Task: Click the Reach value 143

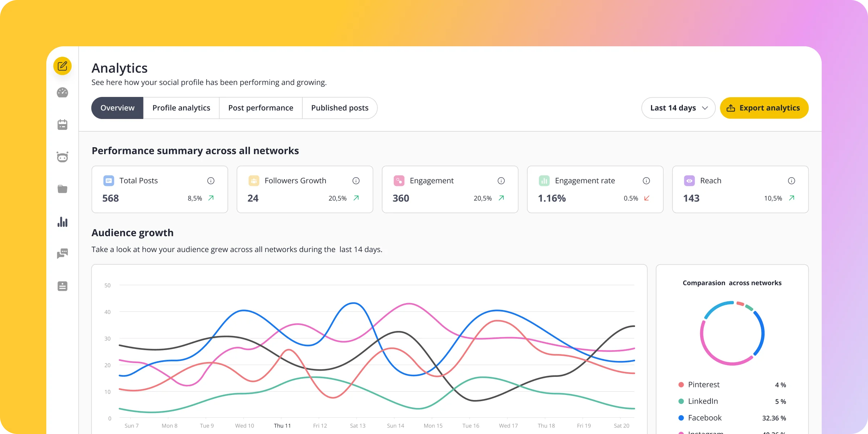Action: [691, 198]
